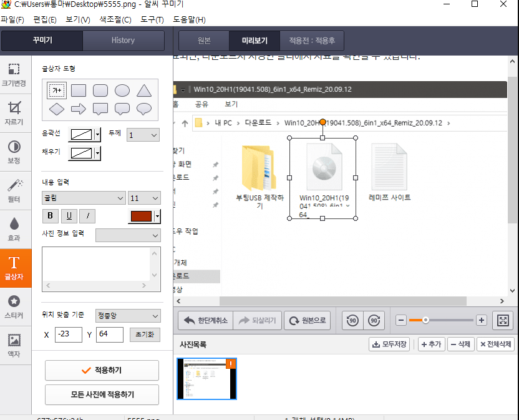
Task: Open the 사진 정보 입력 dropdown
Action: (x=128, y=235)
